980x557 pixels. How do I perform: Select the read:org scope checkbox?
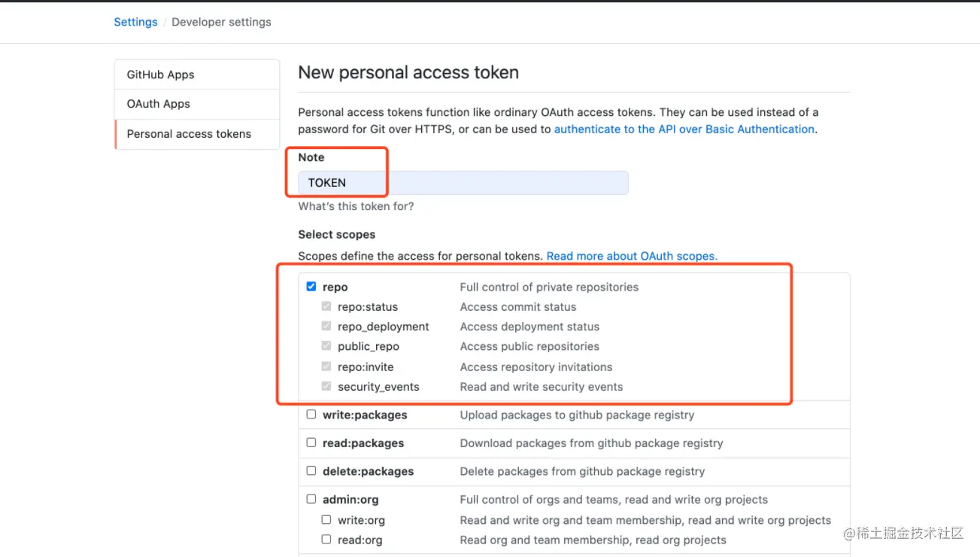point(326,540)
